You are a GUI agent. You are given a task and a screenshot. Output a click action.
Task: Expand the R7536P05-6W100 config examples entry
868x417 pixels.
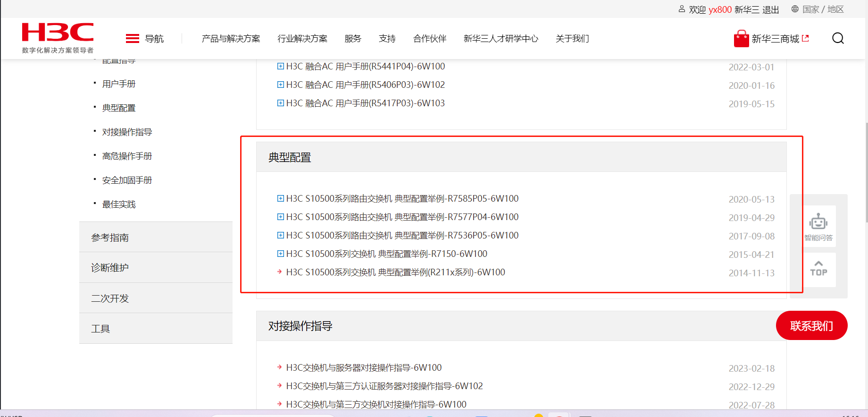[281, 235]
